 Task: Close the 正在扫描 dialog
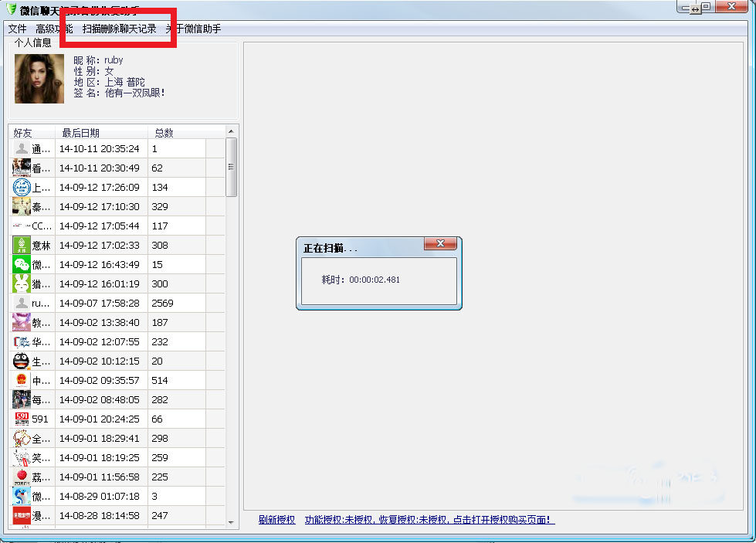coord(440,243)
